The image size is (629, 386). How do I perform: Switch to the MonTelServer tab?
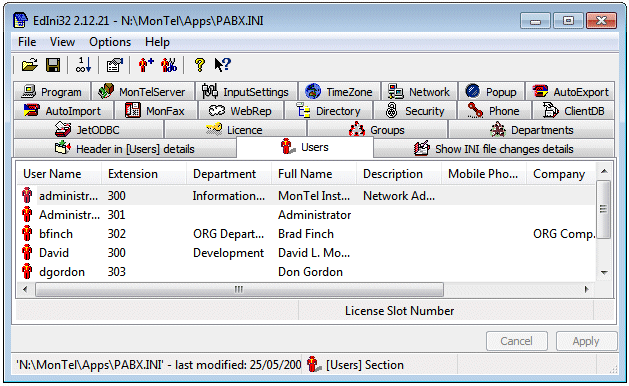(142, 91)
